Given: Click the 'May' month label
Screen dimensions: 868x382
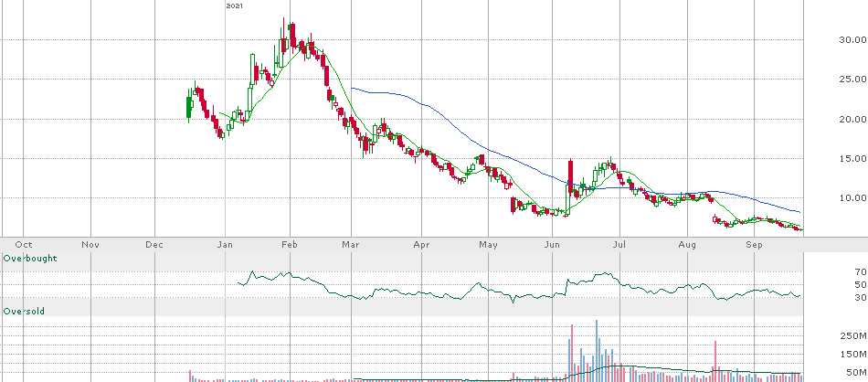Looking at the screenshot, I should coord(488,244).
